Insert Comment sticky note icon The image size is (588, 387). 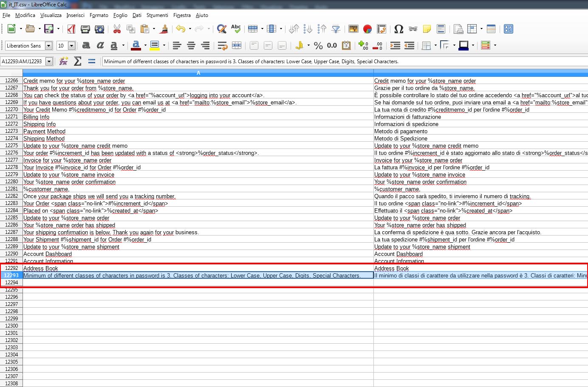coord(427,29)
